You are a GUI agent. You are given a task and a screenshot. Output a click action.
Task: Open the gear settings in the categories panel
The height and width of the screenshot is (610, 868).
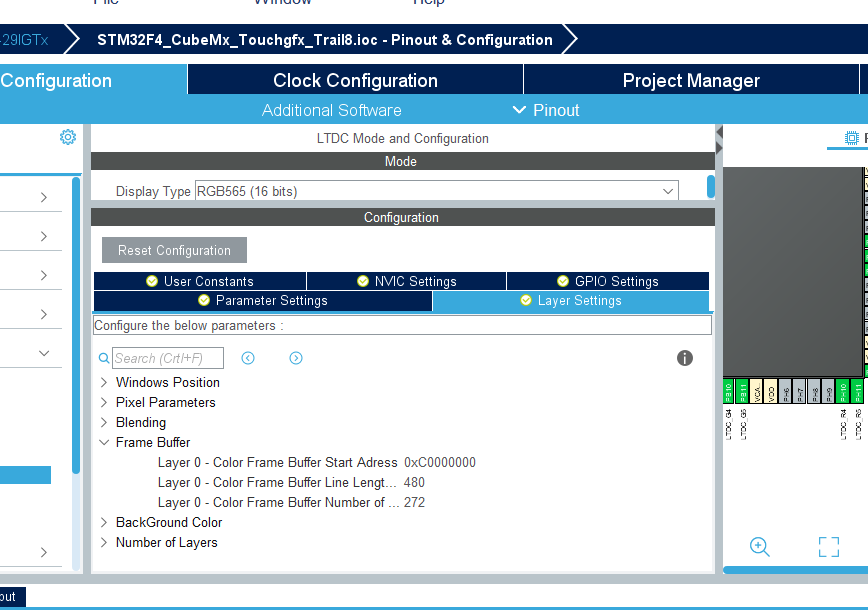click(x=68, y=137)
